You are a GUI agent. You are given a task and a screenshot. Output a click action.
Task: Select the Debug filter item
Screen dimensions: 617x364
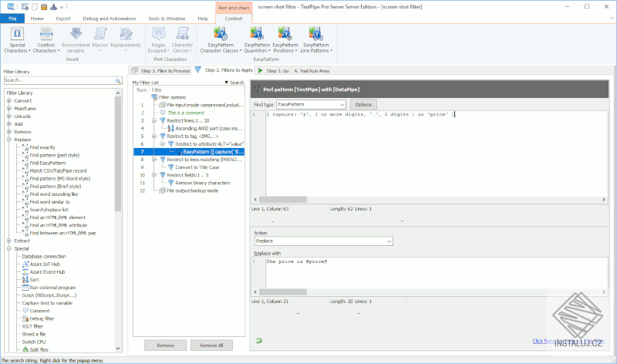38,318
